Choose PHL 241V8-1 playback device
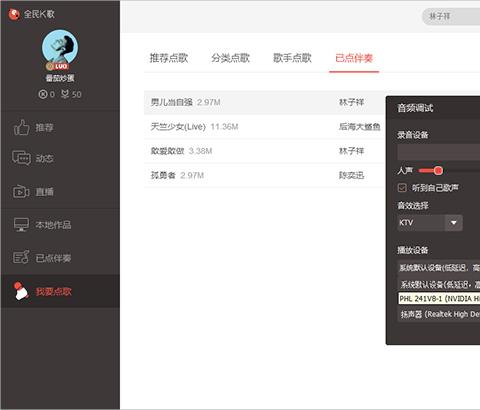The height and width of the screenshot is (410, 480). pyautogui.click(x=439, y=298)
